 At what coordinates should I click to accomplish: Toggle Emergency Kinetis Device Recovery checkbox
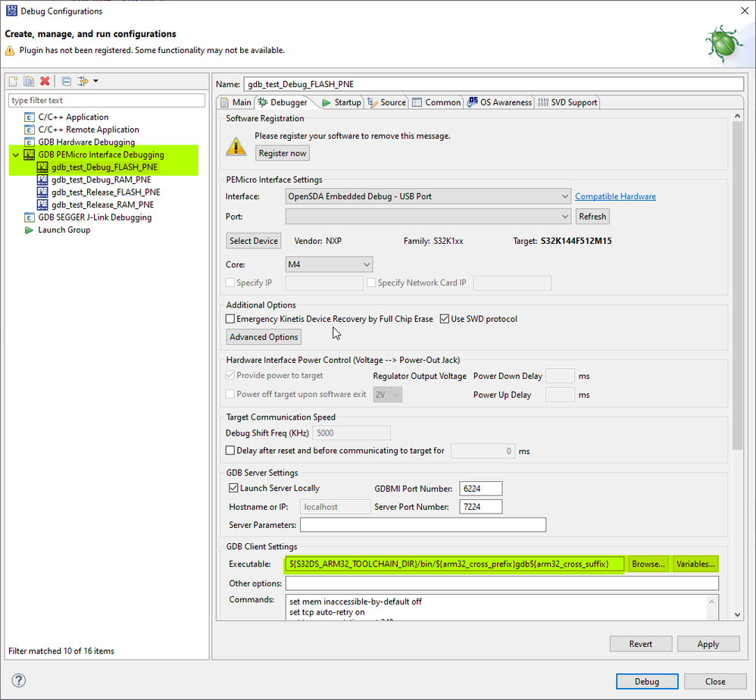(x=230, y=319)
